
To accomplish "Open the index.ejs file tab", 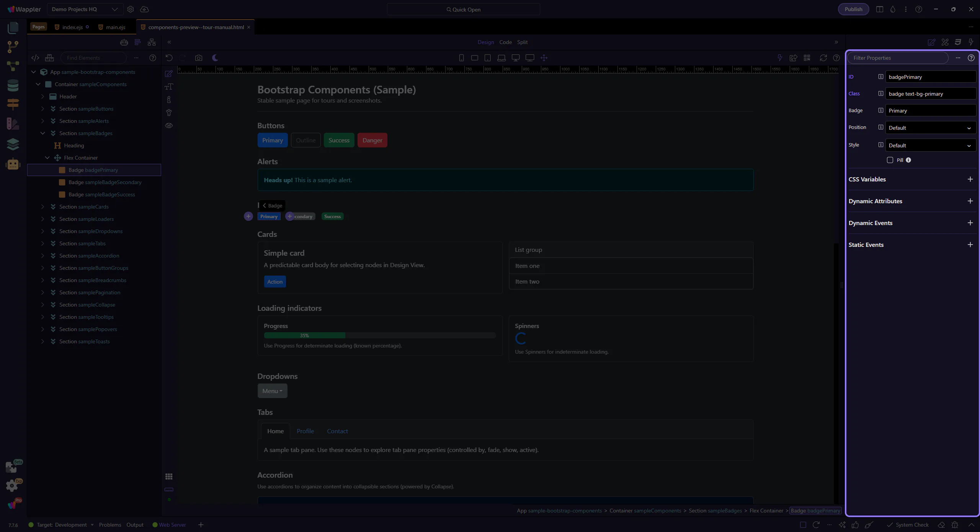I will [72, 27].
